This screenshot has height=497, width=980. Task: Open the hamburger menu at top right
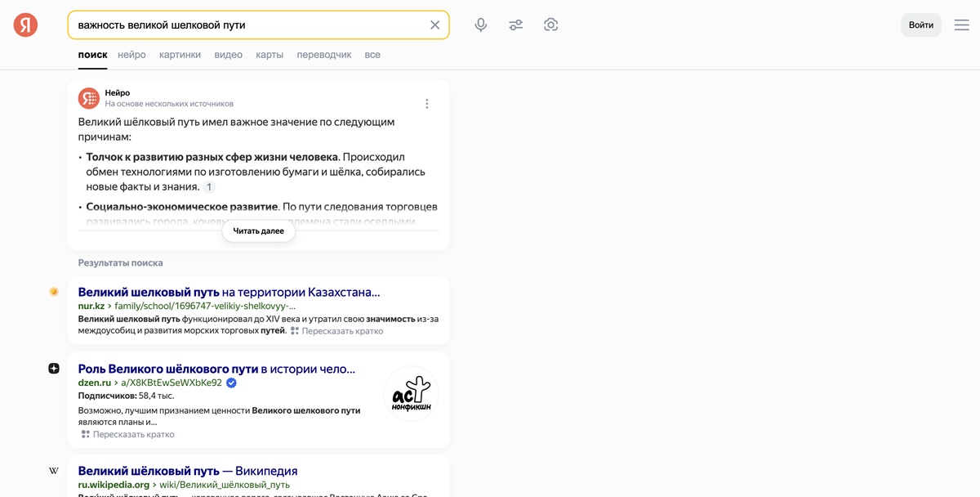pos(962,25)
